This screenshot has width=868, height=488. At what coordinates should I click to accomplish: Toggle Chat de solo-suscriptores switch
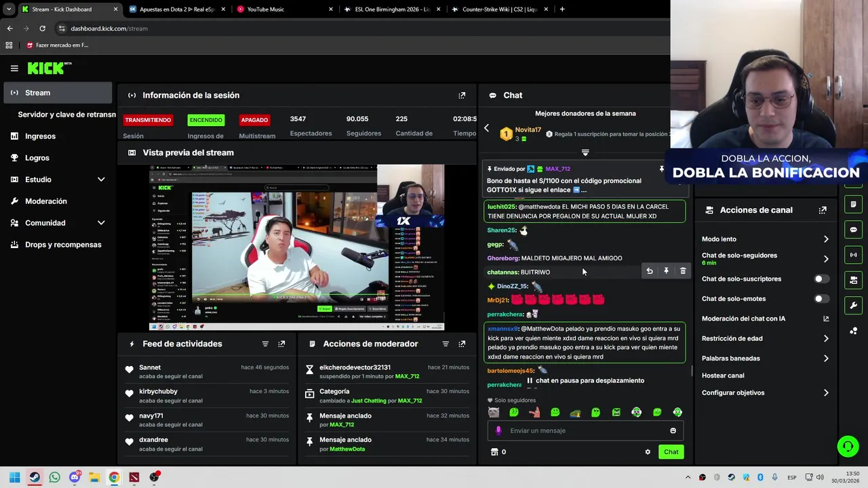coord(821,279)
